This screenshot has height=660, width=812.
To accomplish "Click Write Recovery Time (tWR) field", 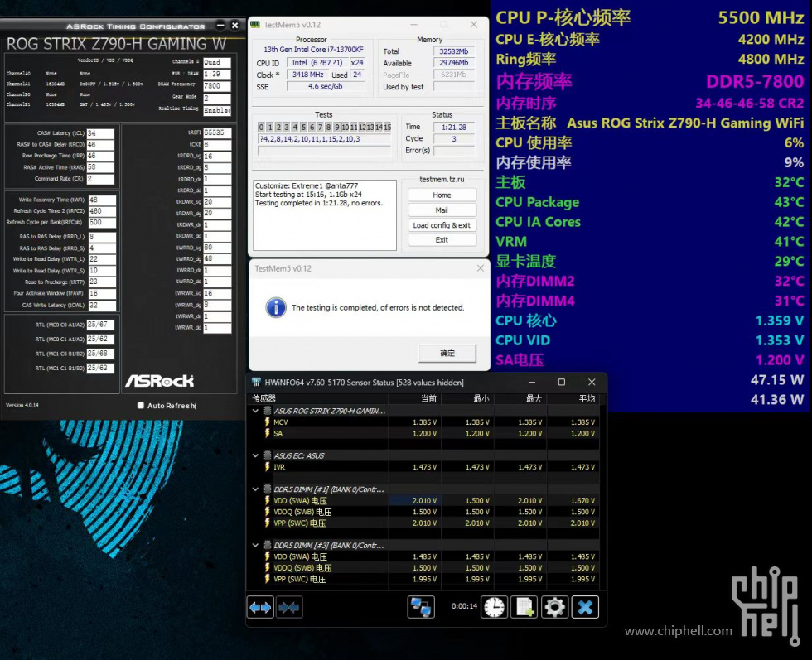I will click(102, 200).
